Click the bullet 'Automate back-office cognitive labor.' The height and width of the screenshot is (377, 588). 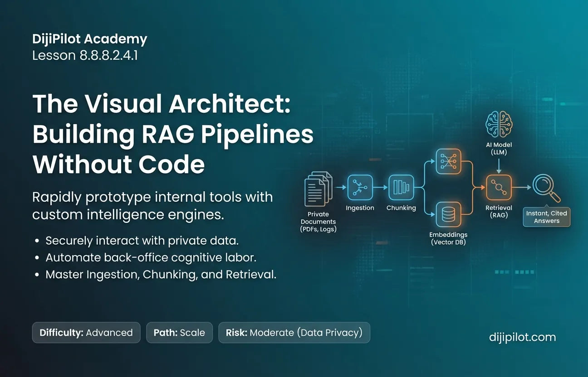151,257
